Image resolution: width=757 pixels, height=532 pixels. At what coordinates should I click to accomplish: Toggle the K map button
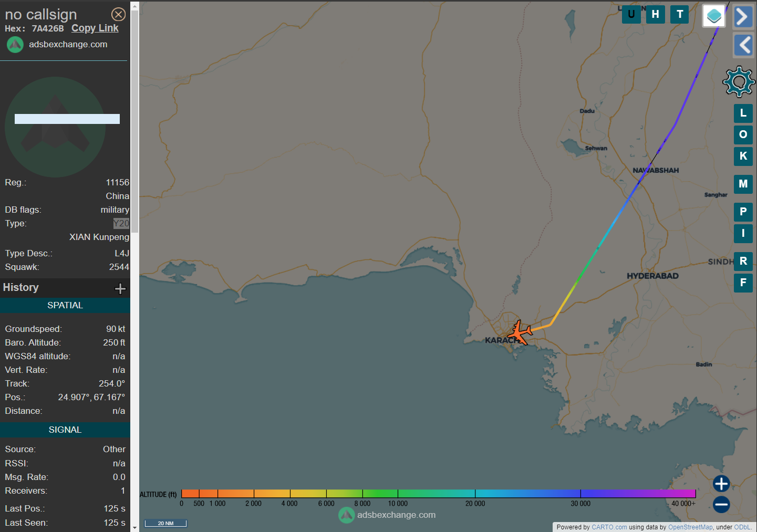coord(743,156)
